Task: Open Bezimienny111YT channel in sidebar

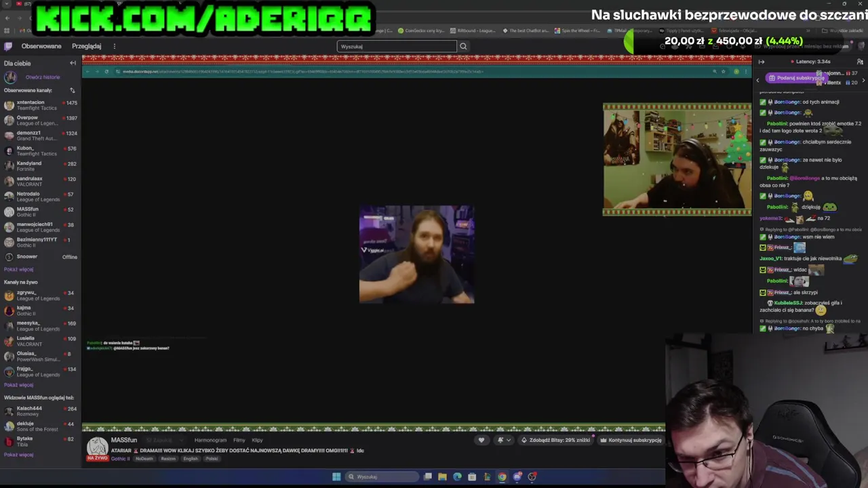Action: pos(41,242)
